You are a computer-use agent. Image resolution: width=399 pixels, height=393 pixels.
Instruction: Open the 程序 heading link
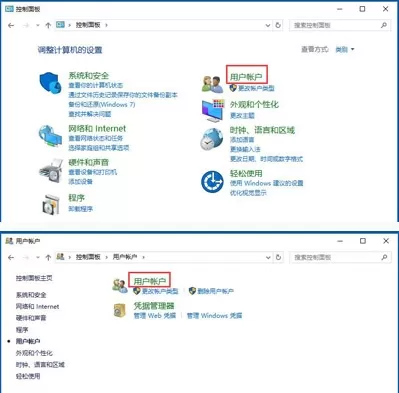point(76,198)
